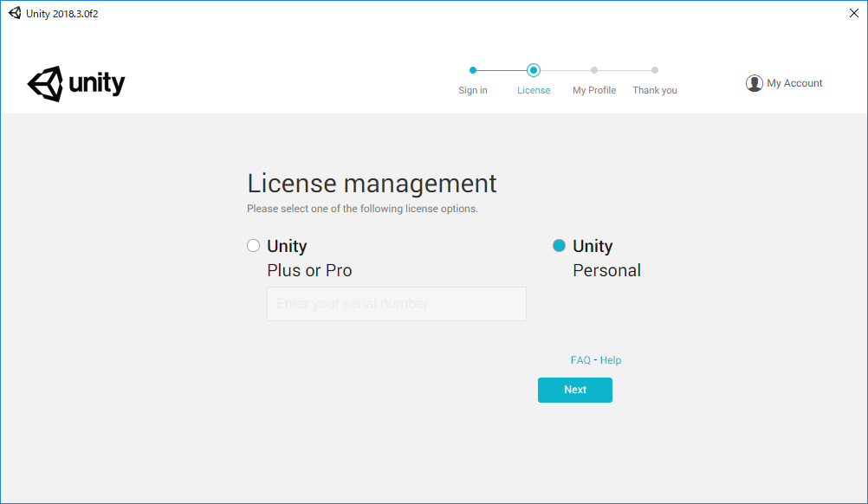Switch to the My Profile step
The height and width of the screenshot is (504, 868).
[x=593, y=90]
